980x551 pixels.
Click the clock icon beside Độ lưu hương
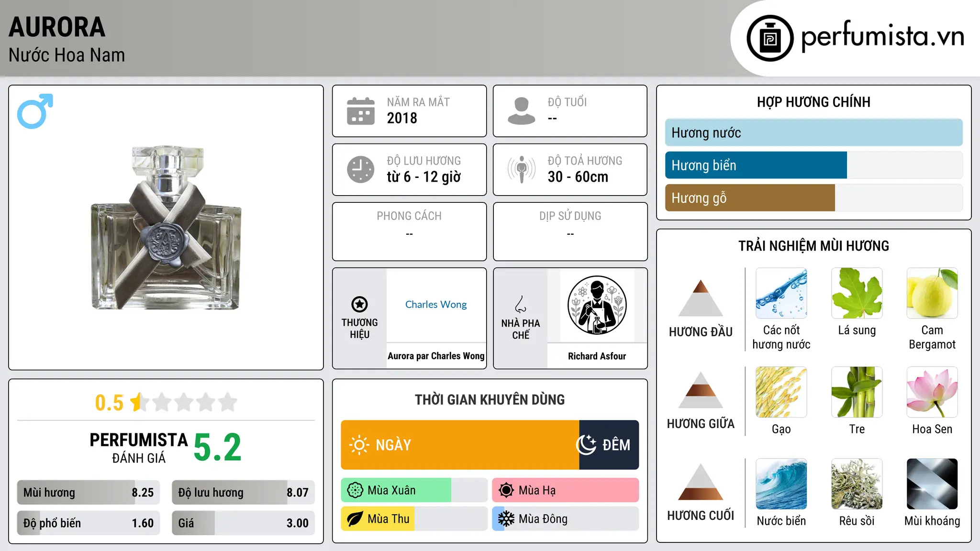360,169
